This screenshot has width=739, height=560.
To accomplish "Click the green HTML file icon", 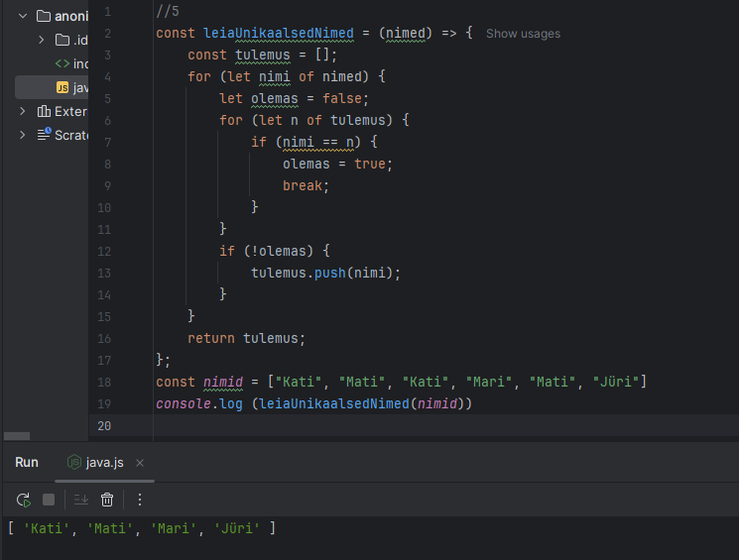I will coord(62,63).
